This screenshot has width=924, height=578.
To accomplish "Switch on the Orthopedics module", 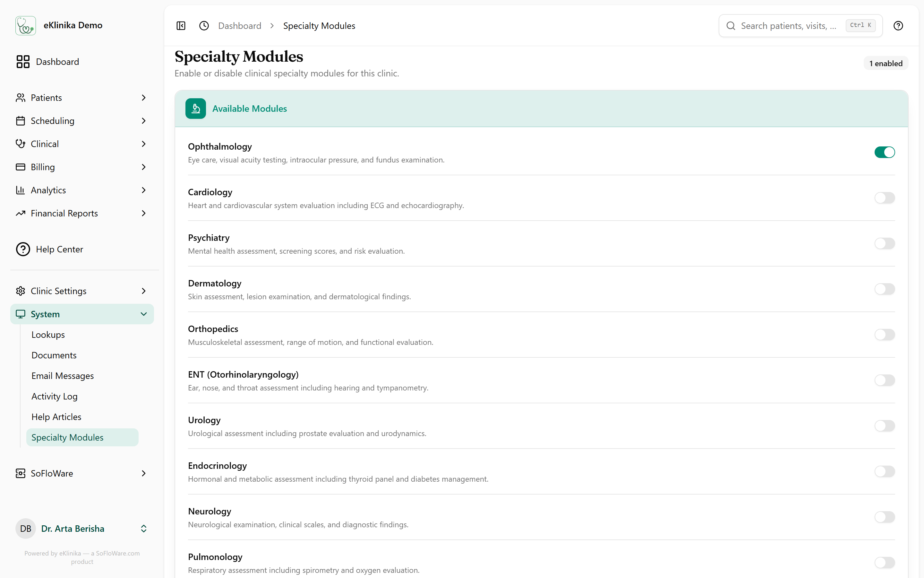I will 885,335.
